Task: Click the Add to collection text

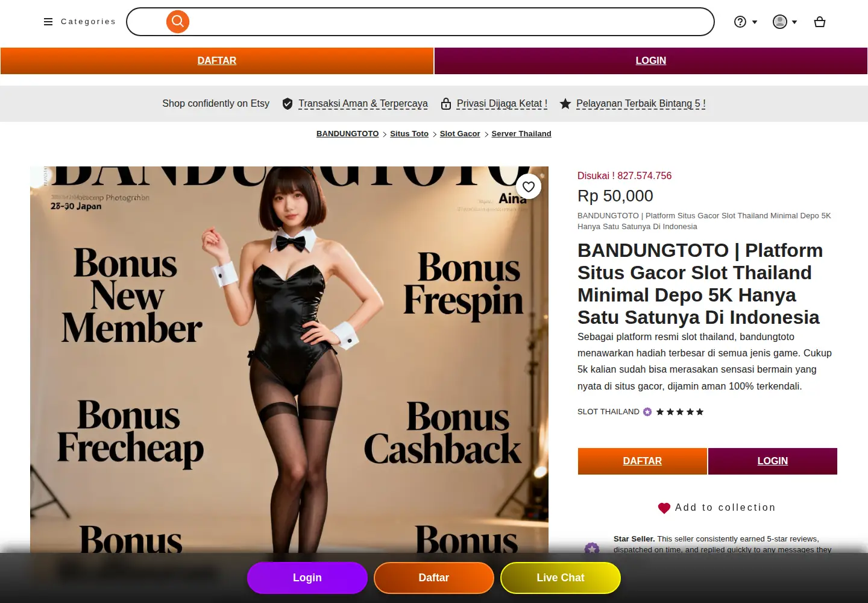Action: point(725,508)
